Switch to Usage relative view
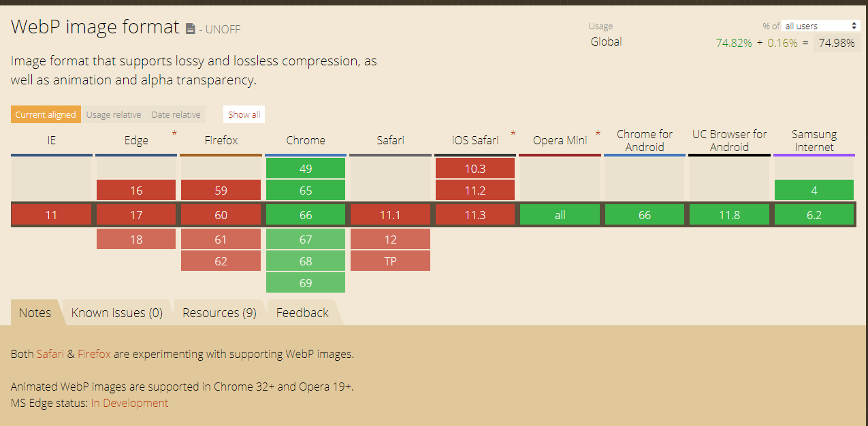Image resolution: width=868 pixels, height=426 pixels. (114, 114)
